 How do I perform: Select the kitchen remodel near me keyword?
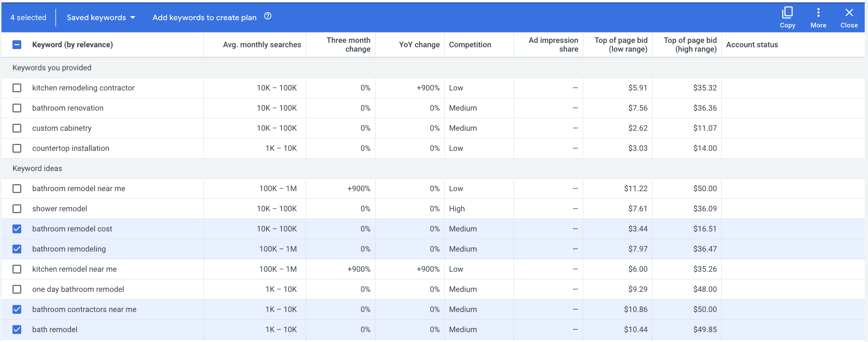pyautogui.click(x=74, y=269)
